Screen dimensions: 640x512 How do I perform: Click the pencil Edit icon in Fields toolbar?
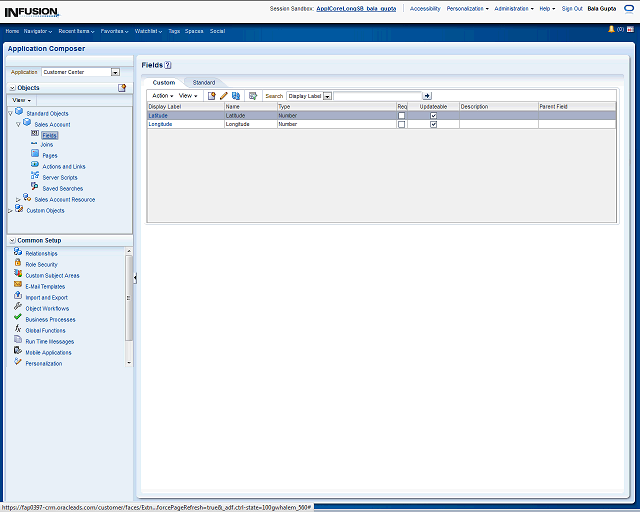[x=224, y=96]
